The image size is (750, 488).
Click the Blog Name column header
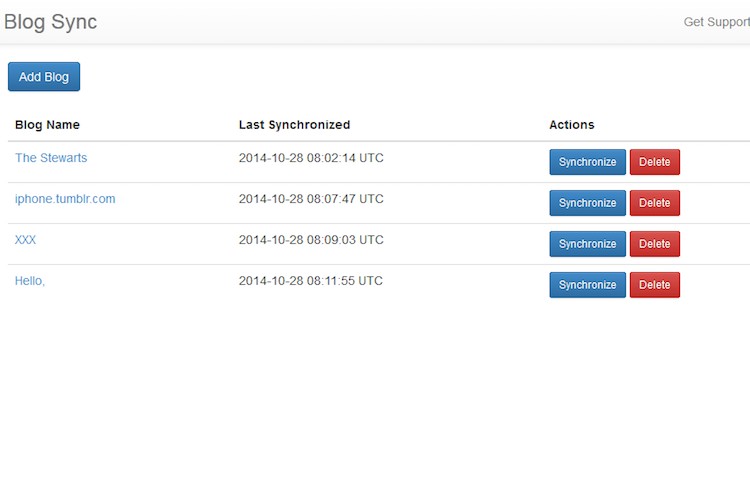click(x=47, y=125)
